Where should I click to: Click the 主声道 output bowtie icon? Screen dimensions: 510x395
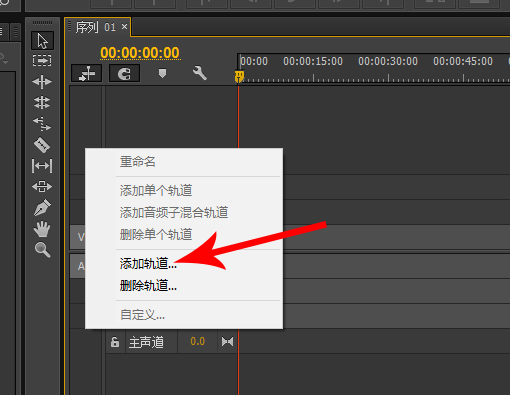coord(227,342)
